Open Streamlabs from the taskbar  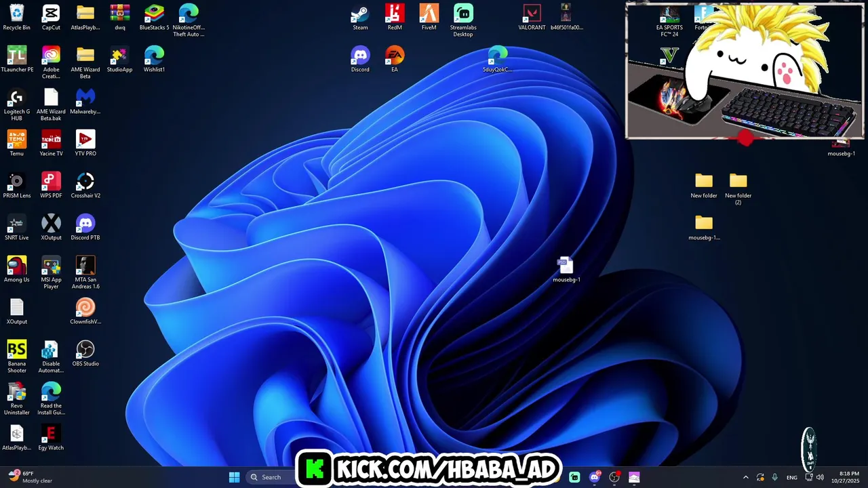point(574,477)
